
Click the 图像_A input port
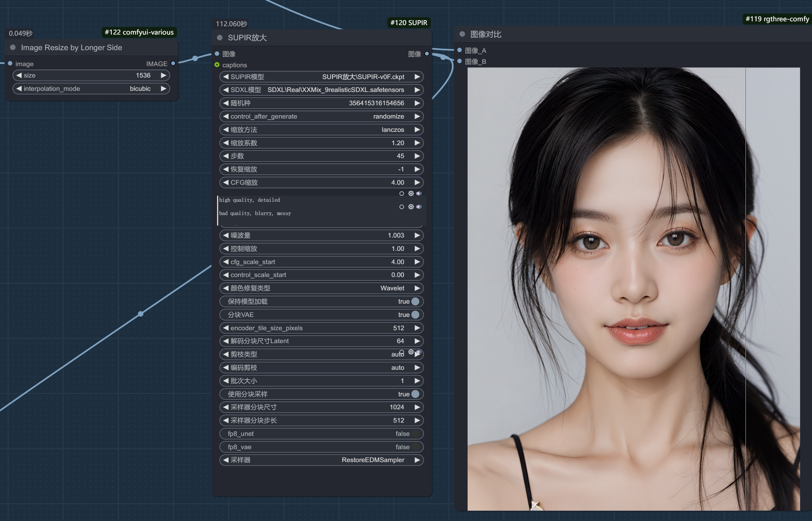coord(460,50)
